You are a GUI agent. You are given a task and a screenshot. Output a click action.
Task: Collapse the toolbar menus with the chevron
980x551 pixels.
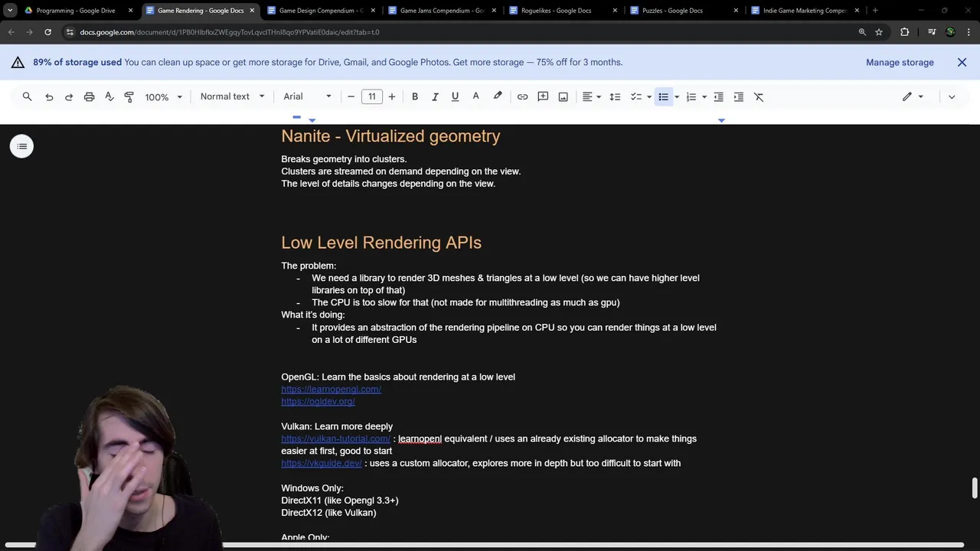click(x=952, y=96)
